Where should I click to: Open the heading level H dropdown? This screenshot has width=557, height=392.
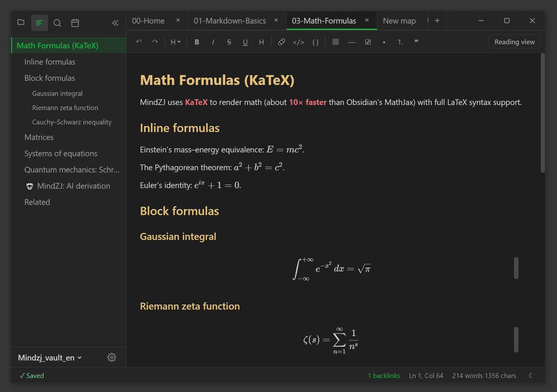(x=175, y=42)
